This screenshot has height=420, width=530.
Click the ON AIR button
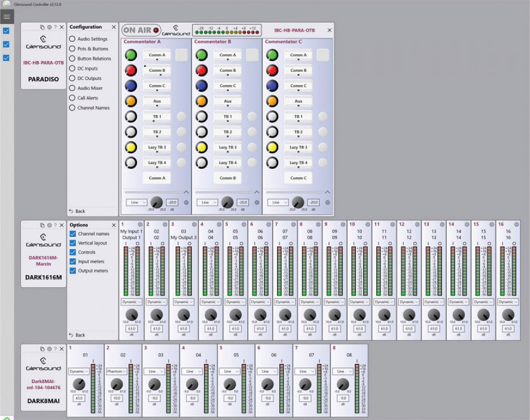click(x=141, y=29)
